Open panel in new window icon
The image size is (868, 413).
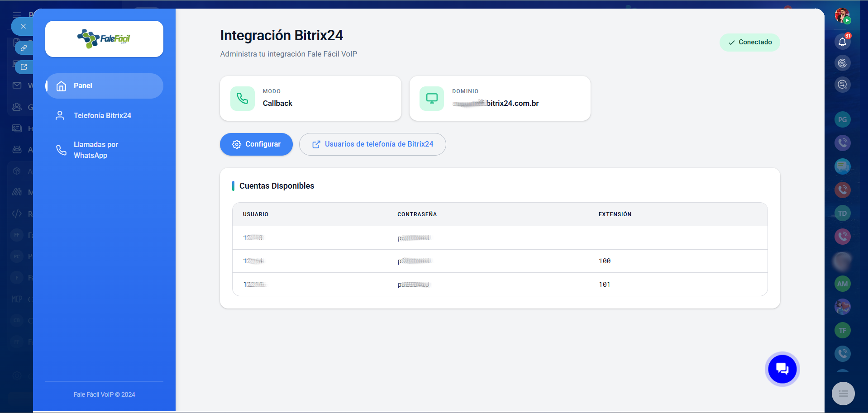[24, 67]
